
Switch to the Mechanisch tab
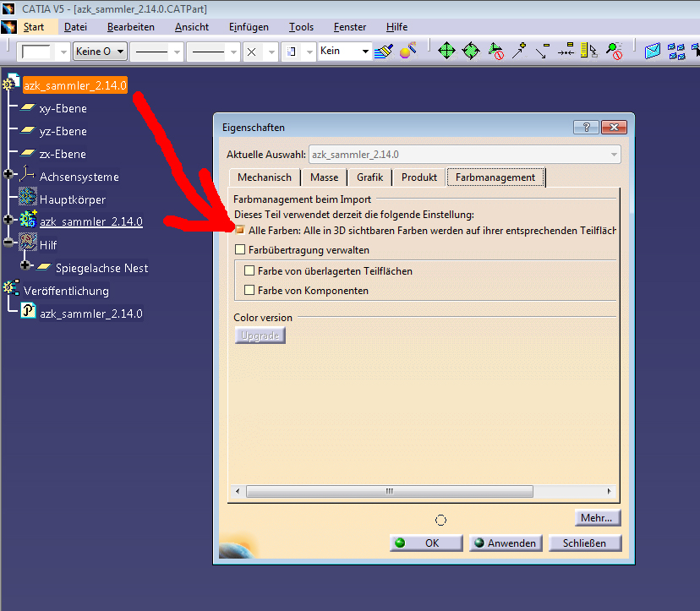(x=265, y=177)
